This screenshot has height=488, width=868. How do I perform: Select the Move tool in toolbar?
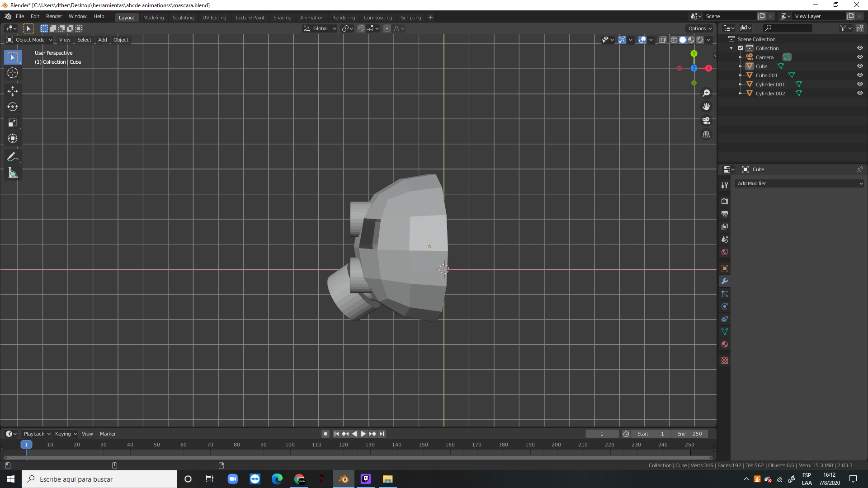(13, 91)
